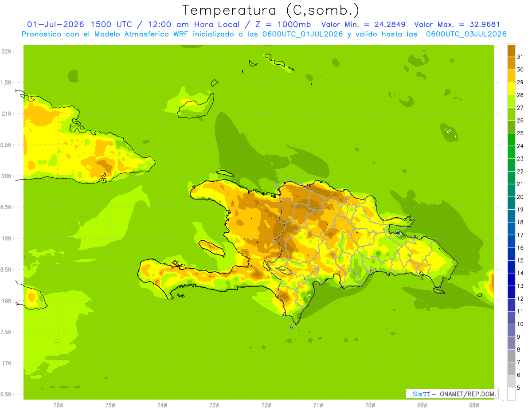Click the 69W longitude axis label
532x411 pixels.
click(x=422, y=405)
